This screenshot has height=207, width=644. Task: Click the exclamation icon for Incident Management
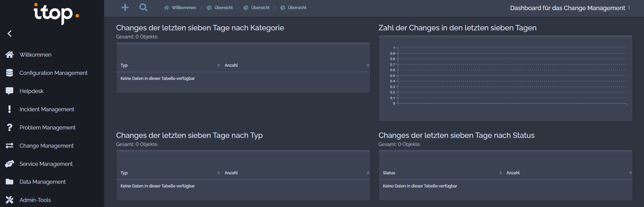9,109
